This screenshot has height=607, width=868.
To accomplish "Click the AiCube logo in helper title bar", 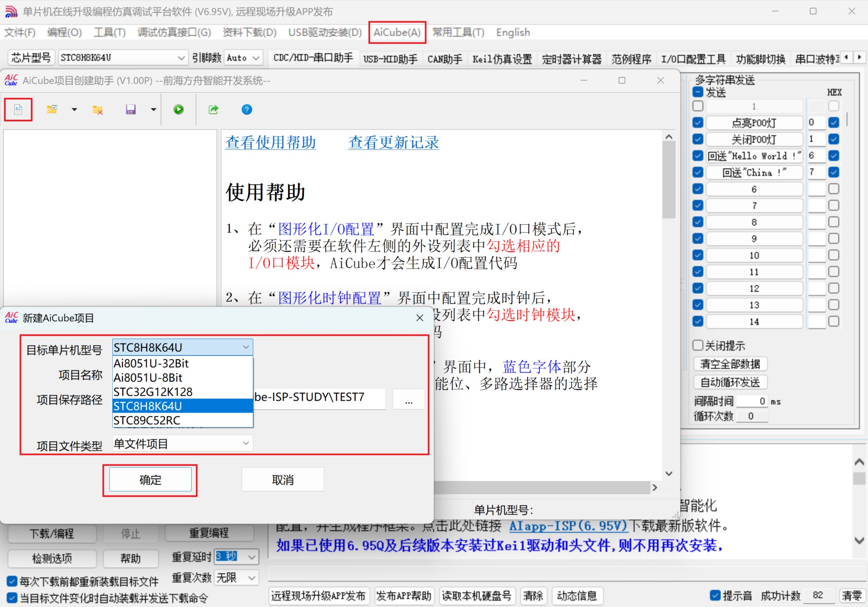I will tap(11, 81).
